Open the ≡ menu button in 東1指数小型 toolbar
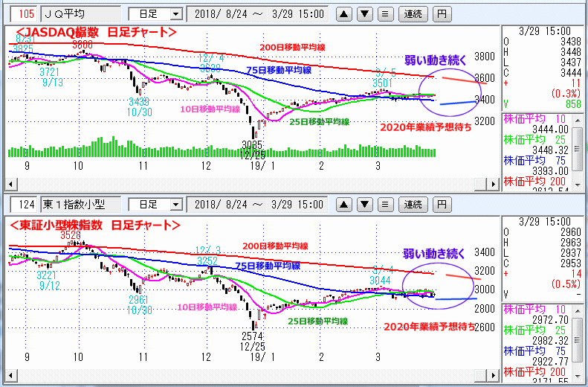 click(x=385, y=205)
